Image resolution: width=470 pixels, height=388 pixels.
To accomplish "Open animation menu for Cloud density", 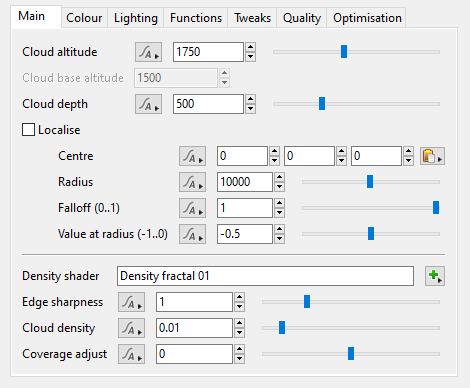I will [x=131, y=328].
